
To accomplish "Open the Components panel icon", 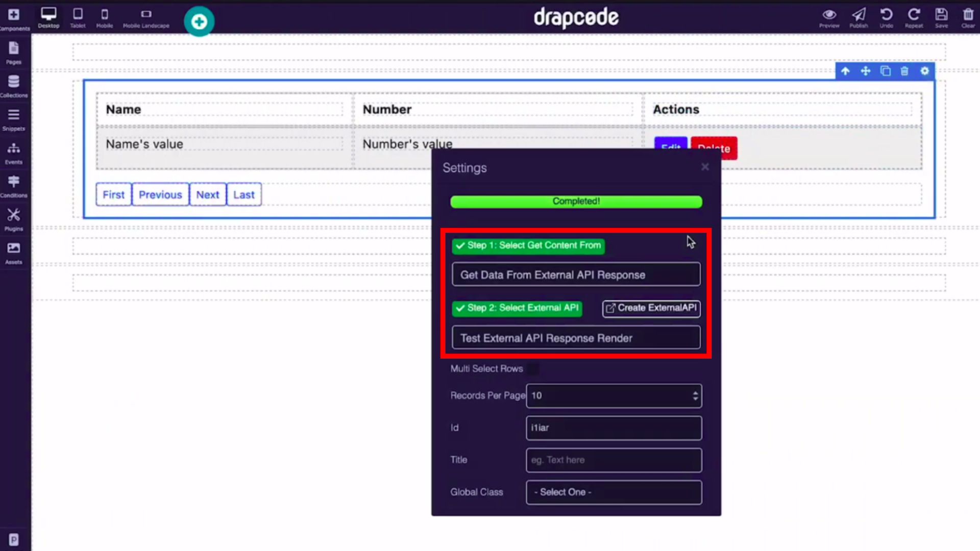I will 14,19.
